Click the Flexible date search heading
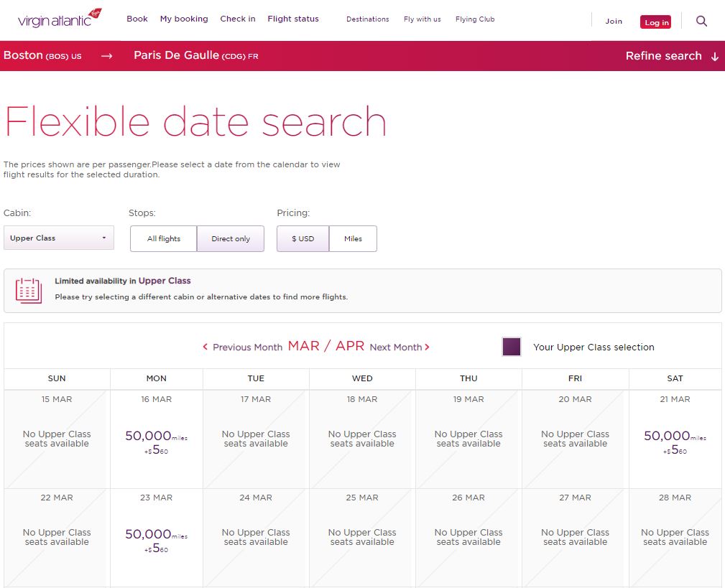The image size is (725, 588). click(x=195, y=121)
